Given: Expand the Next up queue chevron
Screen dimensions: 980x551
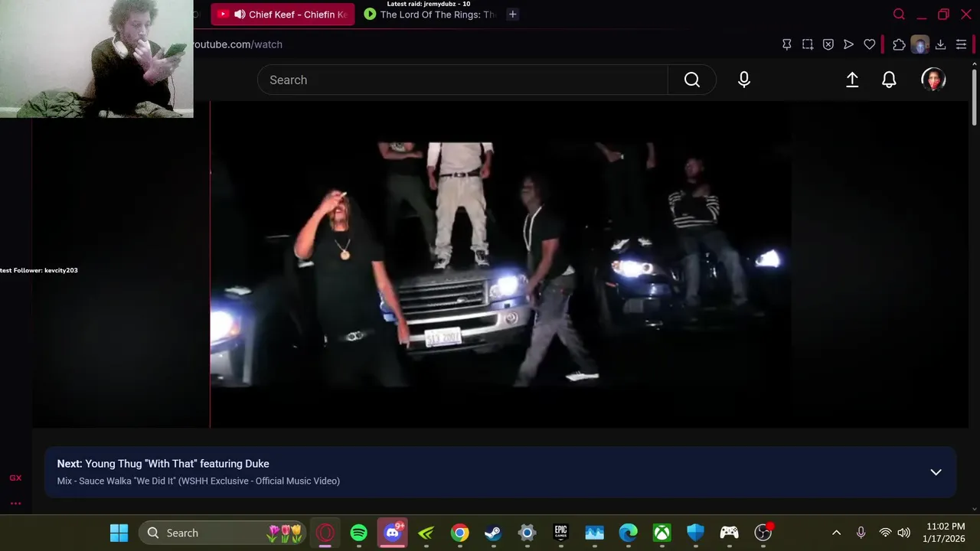Looking at the screenshot, I should tap(936, 472).
